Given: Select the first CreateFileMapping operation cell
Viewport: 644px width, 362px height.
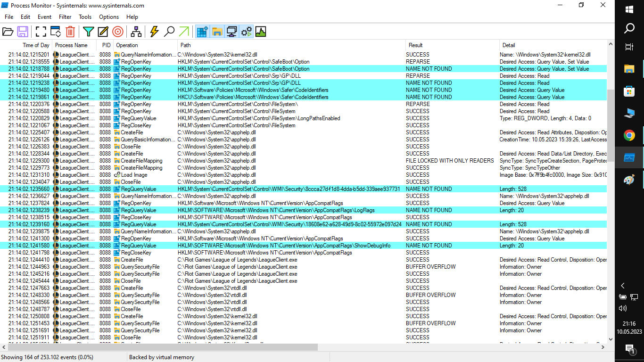Looking at the screenshot, I should click(x=141, y=161).
